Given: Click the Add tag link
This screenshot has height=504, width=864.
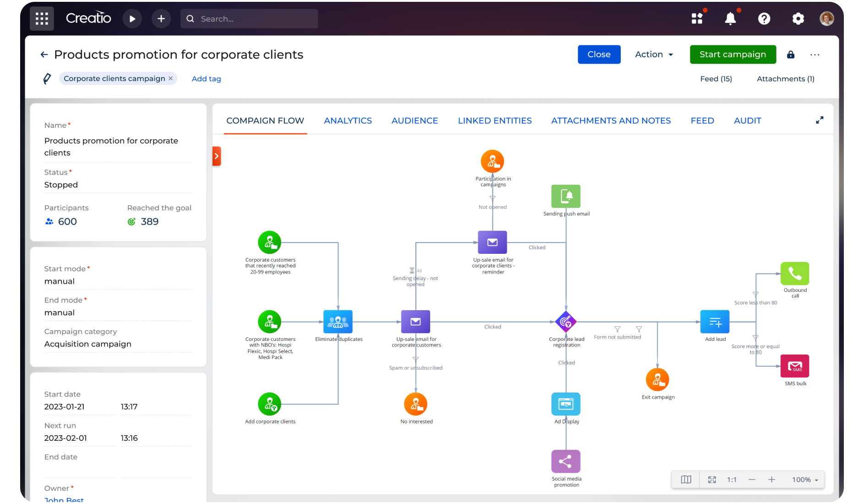Looking at the screenshot, I should (x=206, y=79).
